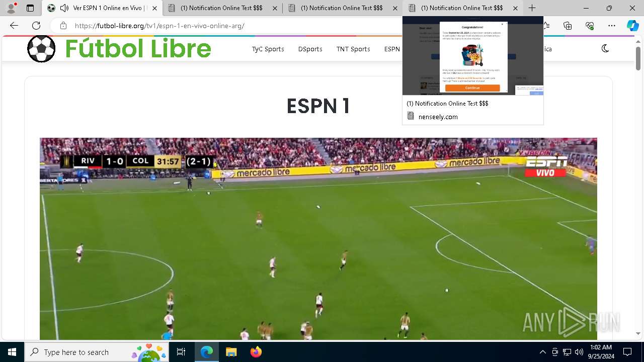
Task: Open the Windows Start menu
Action: 12,352
